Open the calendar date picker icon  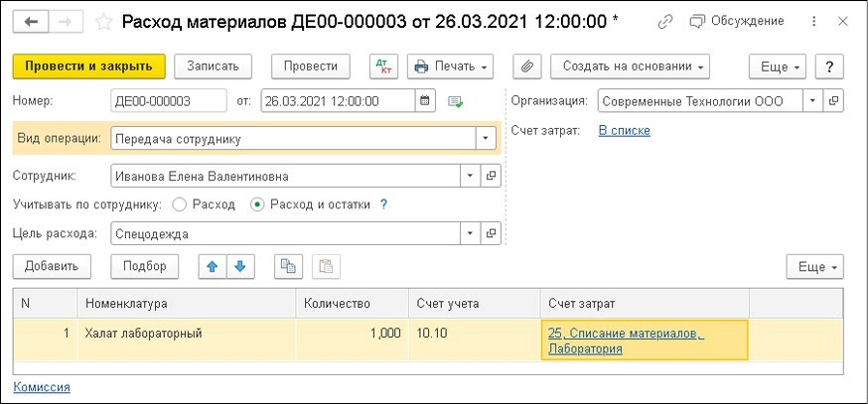pyautogui.click(x=426, y=100)
